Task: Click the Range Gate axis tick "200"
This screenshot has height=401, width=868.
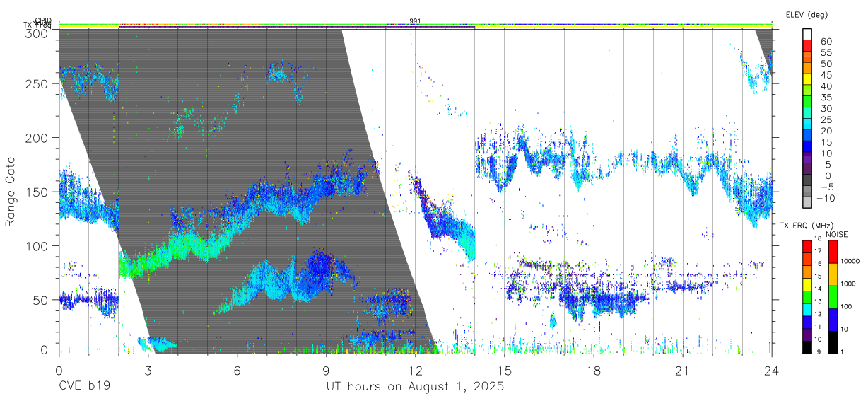Action: (x=37, y=138)
